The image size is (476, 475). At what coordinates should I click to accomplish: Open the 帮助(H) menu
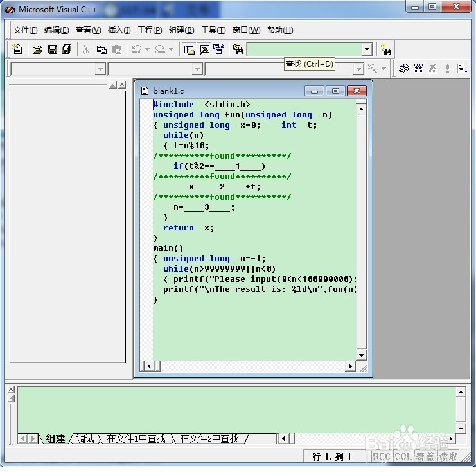pyautogui.click(x=280, y=30)
